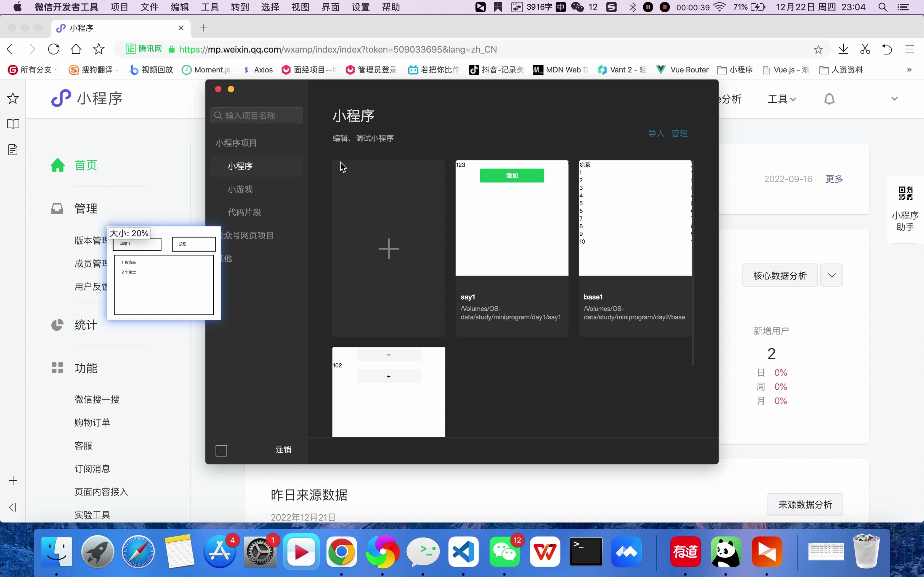
Task: Open WeChat from the Dock
Action: point(504,552)
